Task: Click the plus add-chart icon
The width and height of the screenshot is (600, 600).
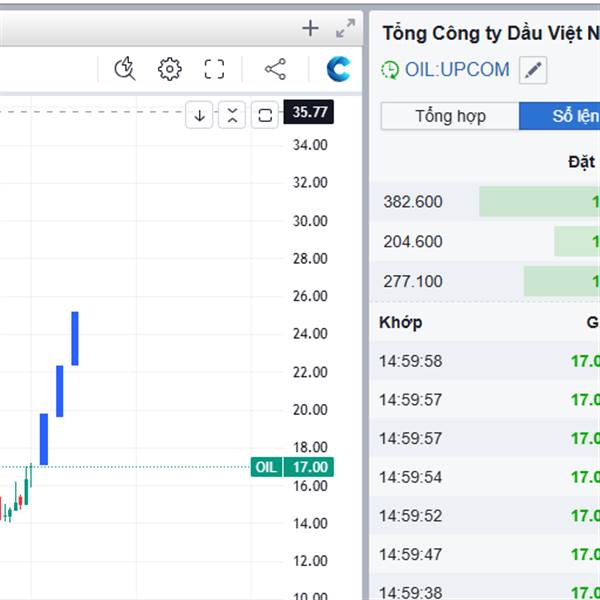Action: coord(310,29)
